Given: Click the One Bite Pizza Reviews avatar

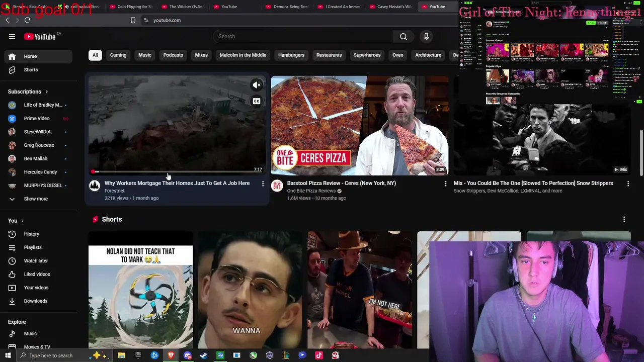Looking at the screenshot, I should (x=277, y=186).
